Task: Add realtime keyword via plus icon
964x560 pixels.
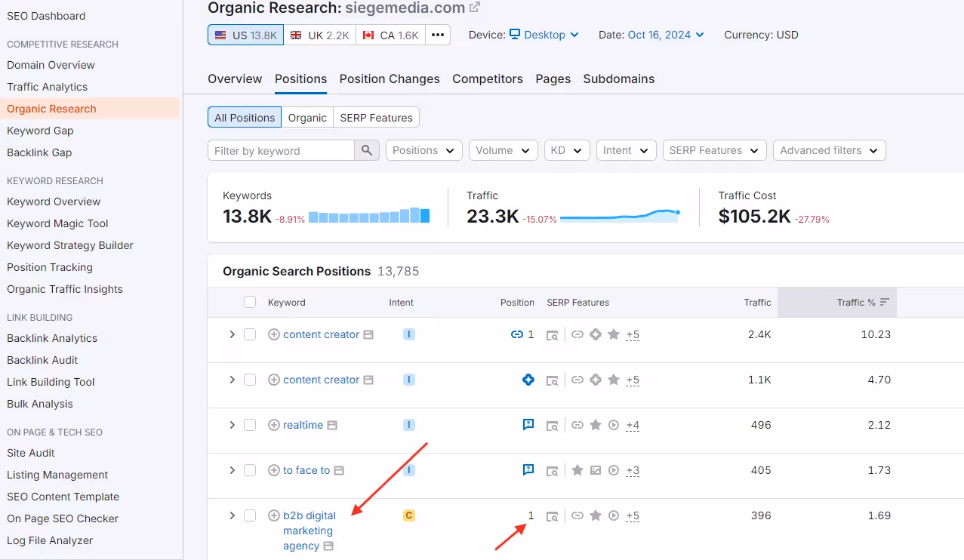Action: [274, 425]
